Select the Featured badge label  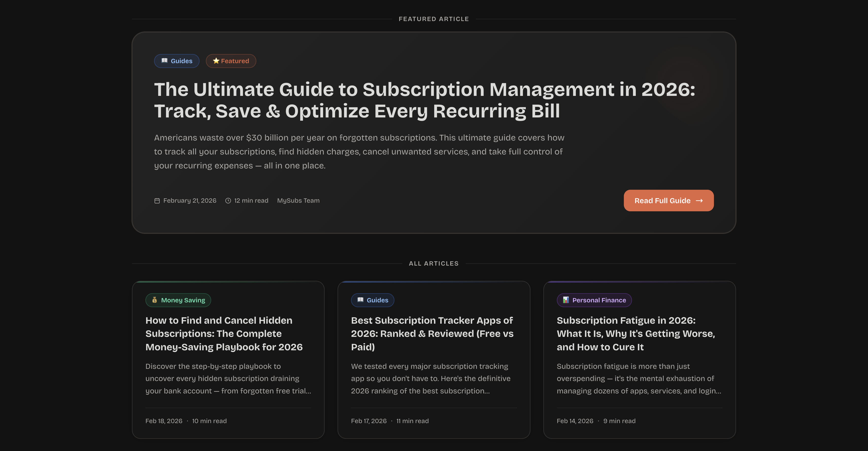pyautogui.click(x=235, y=61)
